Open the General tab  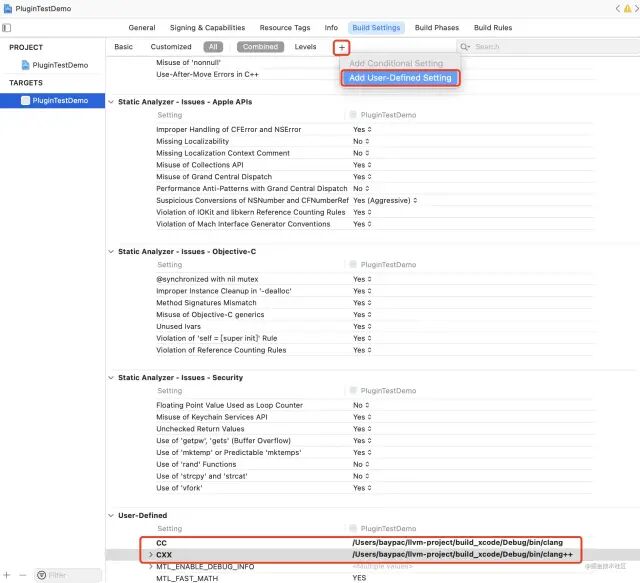pyautogui.click(x=142, y=28)
